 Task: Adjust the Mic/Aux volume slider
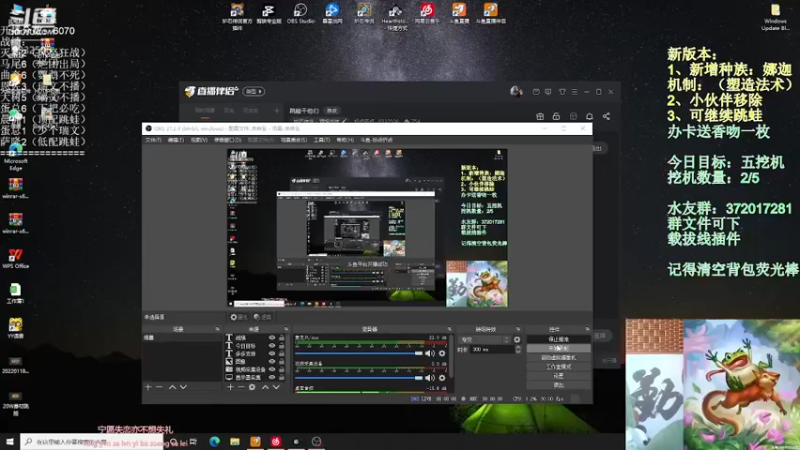pos(359,353)
